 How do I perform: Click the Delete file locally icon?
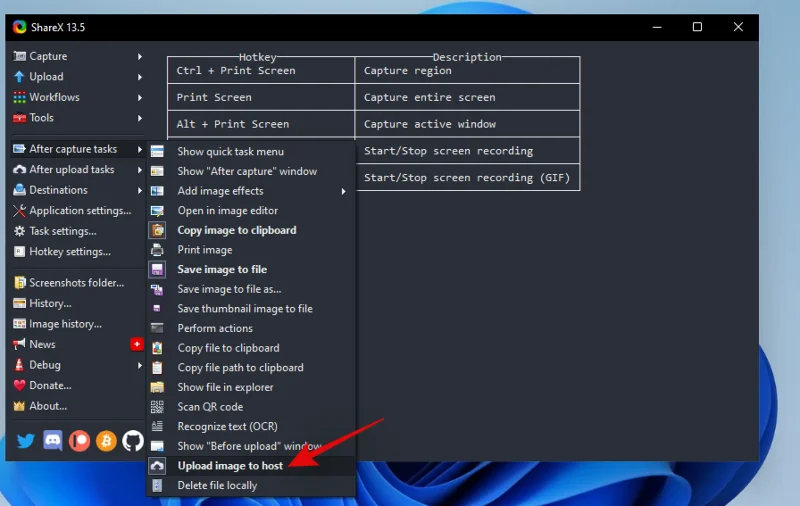pos(157,486)
